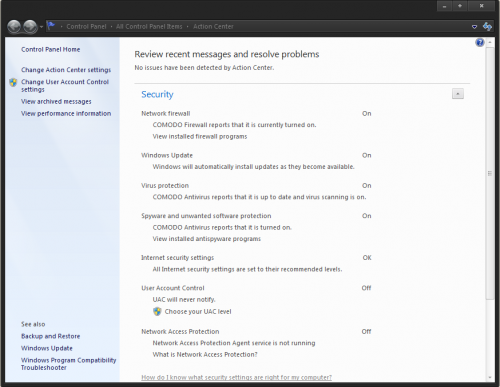Click the Security section heading
Screen dimensions: 500x387
click(x=157, y=94)
